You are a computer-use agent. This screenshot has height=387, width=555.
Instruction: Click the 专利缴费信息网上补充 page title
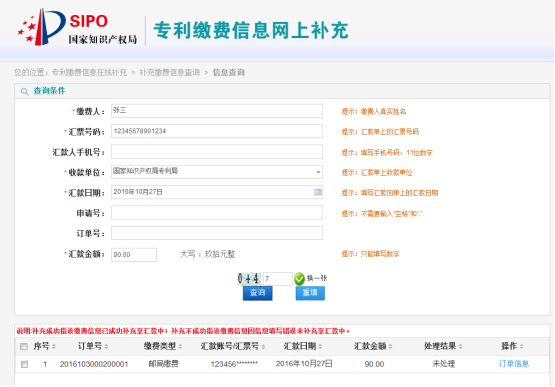point(251,30)
